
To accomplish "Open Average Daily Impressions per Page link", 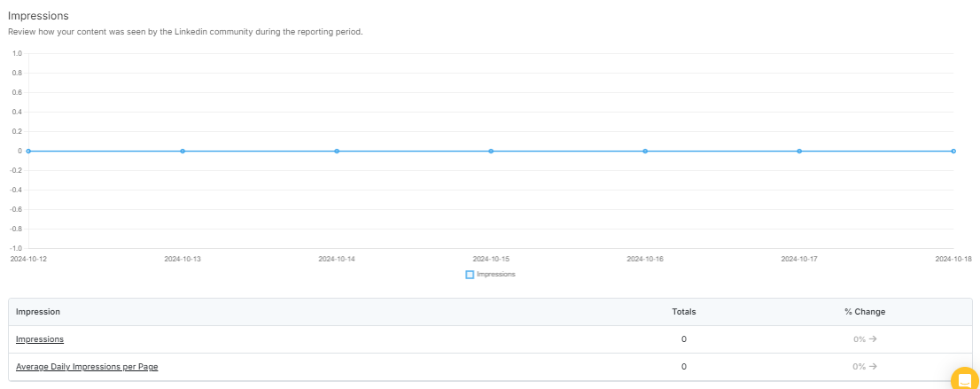I will (x=87, y=367).
